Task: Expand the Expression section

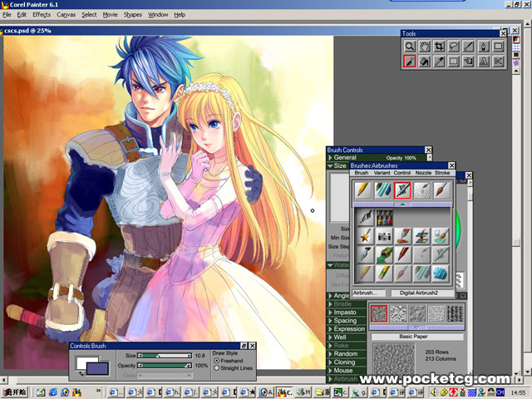Action: (x=330, y=329)
